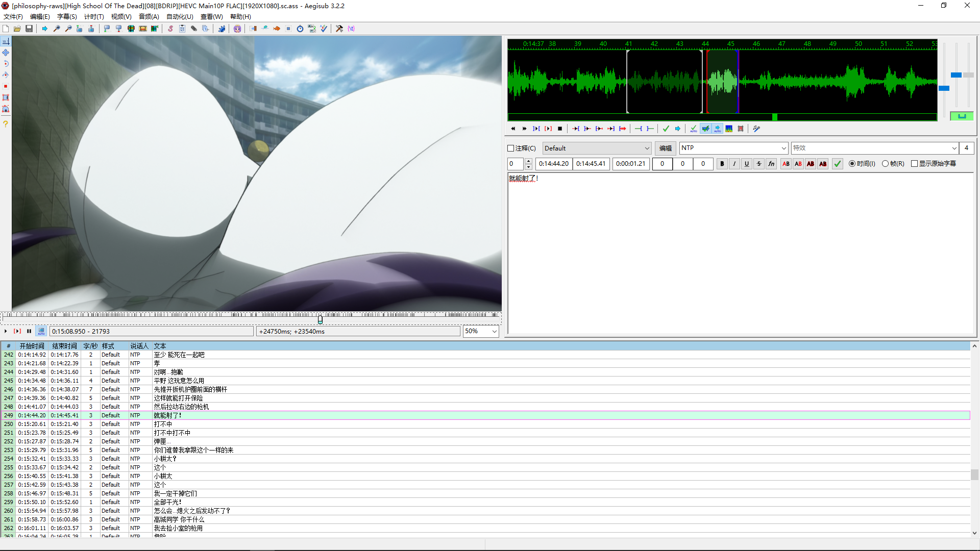Screen dimensions: 980x551
Task: Open the ASSDraw anime face icon
Action: coord(237,29)
